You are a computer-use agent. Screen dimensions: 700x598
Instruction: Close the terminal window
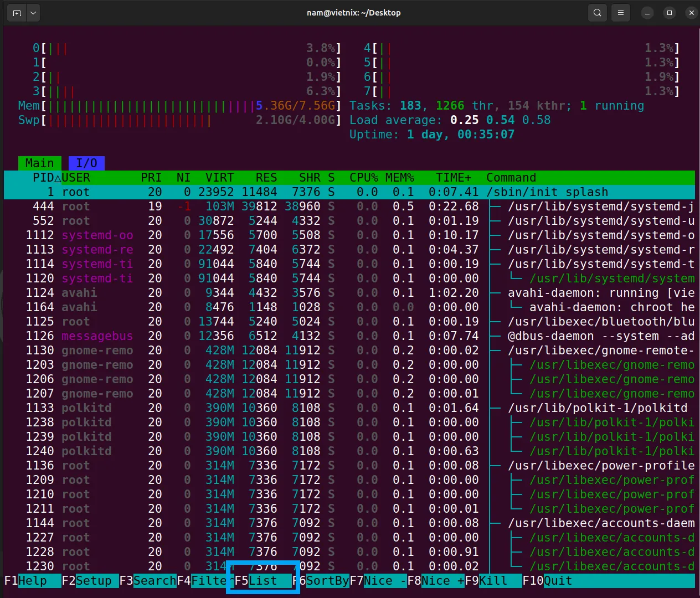pos(692,13)
